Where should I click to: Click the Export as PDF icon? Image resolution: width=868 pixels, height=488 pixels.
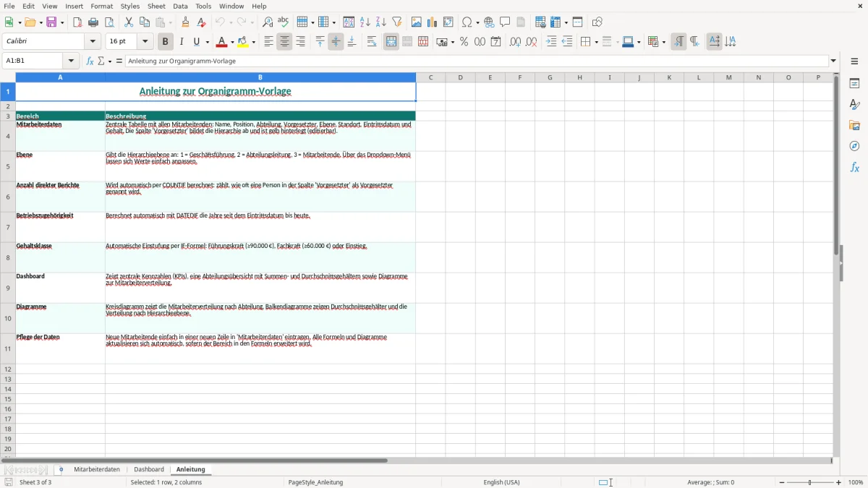point(77,22)
